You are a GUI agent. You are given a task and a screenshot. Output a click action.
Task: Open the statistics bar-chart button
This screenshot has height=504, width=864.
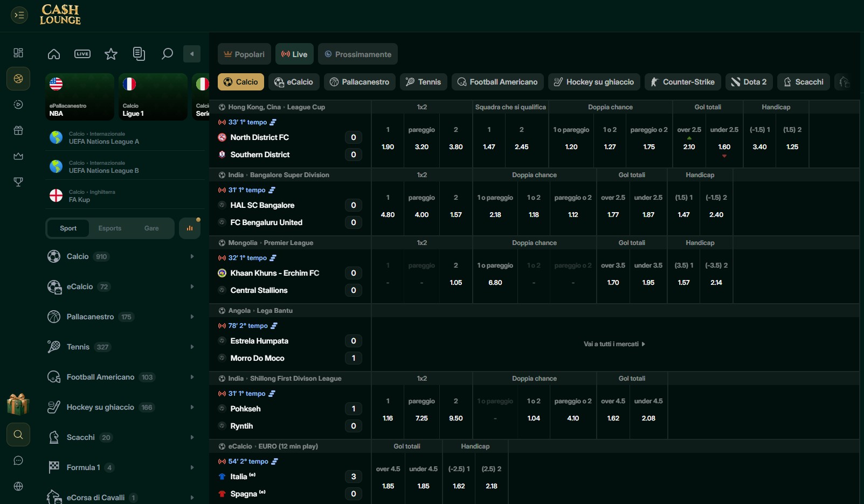190,228
